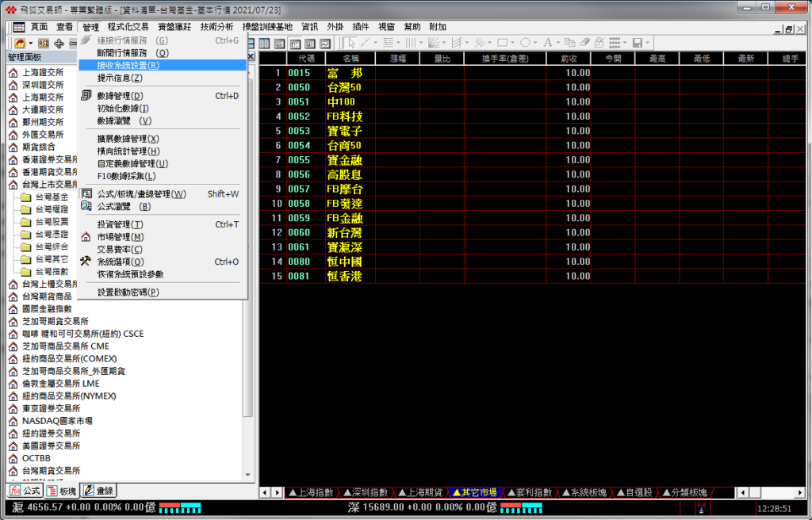Choose 數據管理(D) menu entry
Image resolution: width=812 pixels, height=520 pixels.
coord(163,96)
